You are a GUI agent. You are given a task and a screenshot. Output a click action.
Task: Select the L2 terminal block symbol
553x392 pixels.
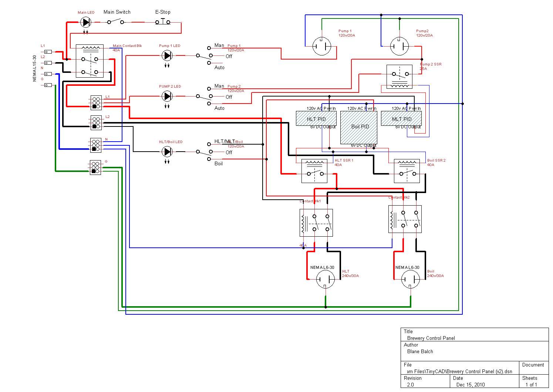(x=96, y=122)
